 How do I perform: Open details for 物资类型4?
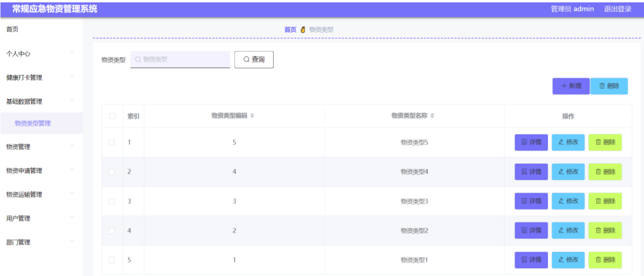click(531, 172)
